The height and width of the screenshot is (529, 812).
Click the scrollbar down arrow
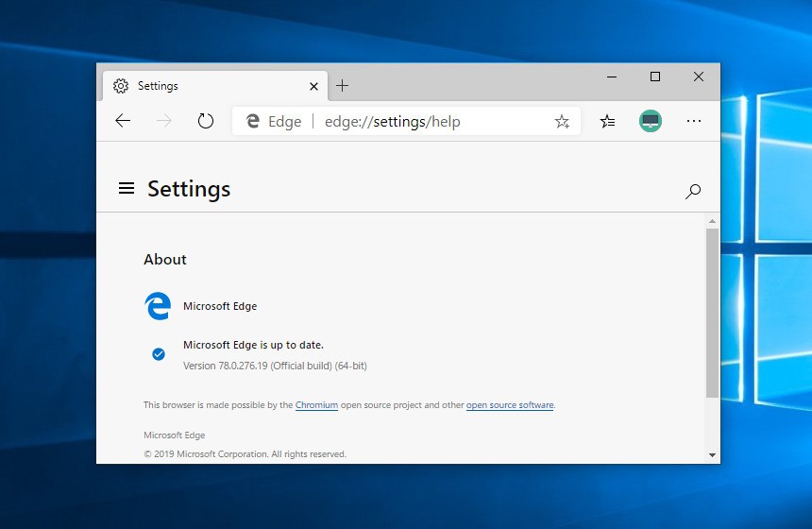point(712,455)
